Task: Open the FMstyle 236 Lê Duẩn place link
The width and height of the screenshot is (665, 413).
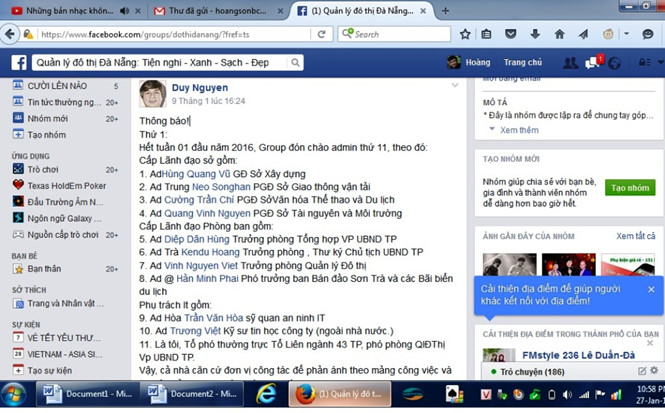Action: 578,355
